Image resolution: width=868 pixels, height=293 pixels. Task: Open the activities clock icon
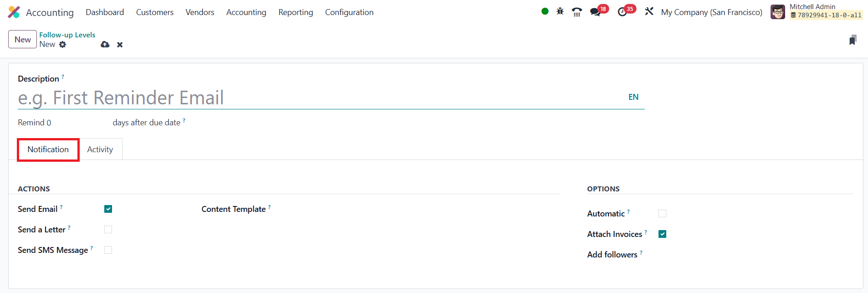click(622, 12)
